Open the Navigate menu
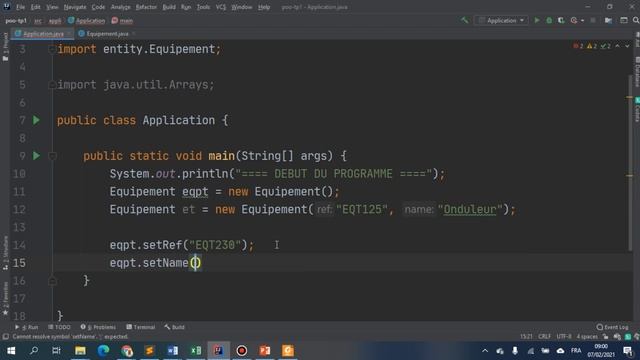Viewport: 640px width, 360px height. click(75, 7)
